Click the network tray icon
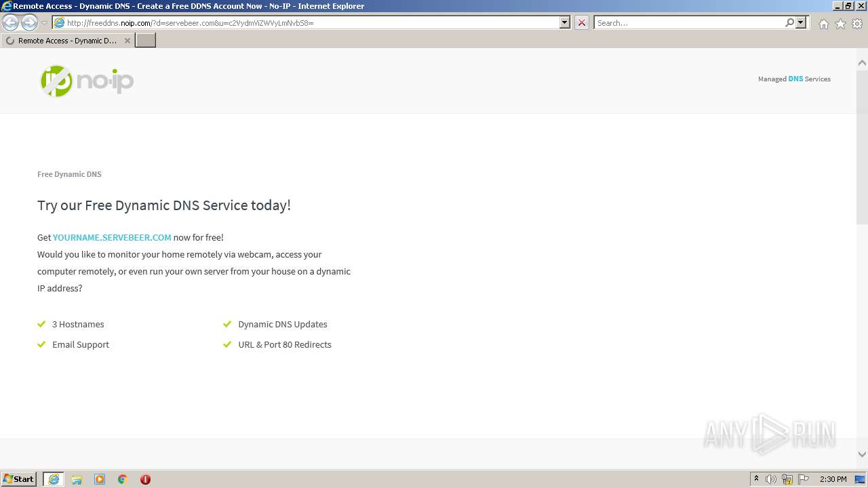This screenshot has width=868, height=488. (787, 479)
